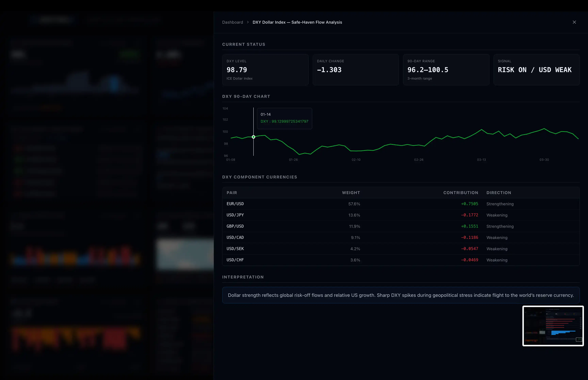This screenshot has height=380, width=588.
Task: Click the INTERPRETATION section heading
Action: pos(243,277)
